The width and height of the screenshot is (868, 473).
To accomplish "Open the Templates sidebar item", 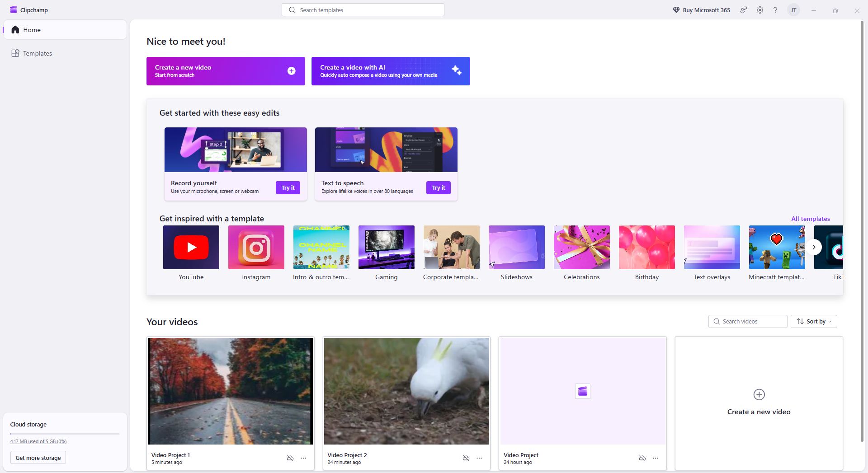I will pyautogui.click(x=65, y=53).
